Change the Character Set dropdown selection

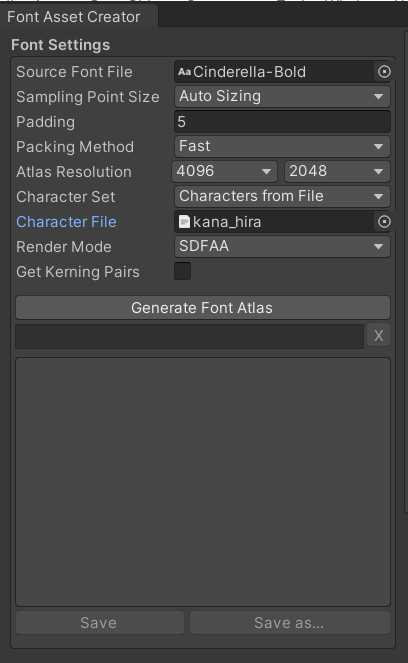(282, 196)
